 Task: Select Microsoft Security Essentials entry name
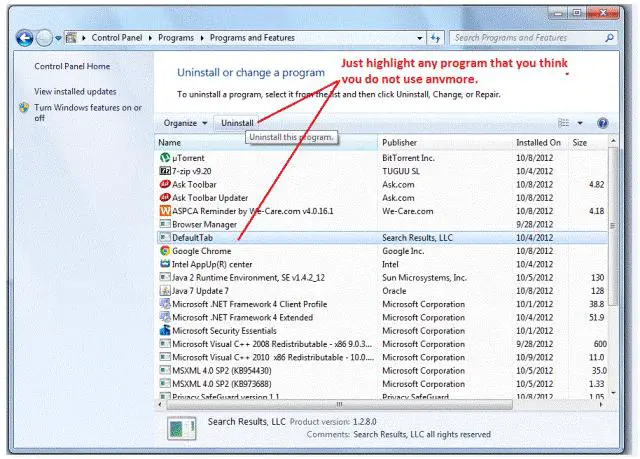(224, 330)
